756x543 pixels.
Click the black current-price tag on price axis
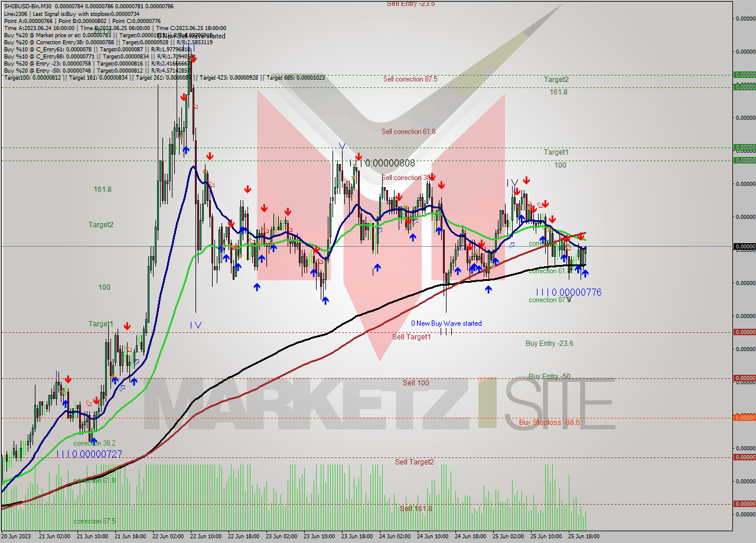pyautogui.click(x=744, y=246)
